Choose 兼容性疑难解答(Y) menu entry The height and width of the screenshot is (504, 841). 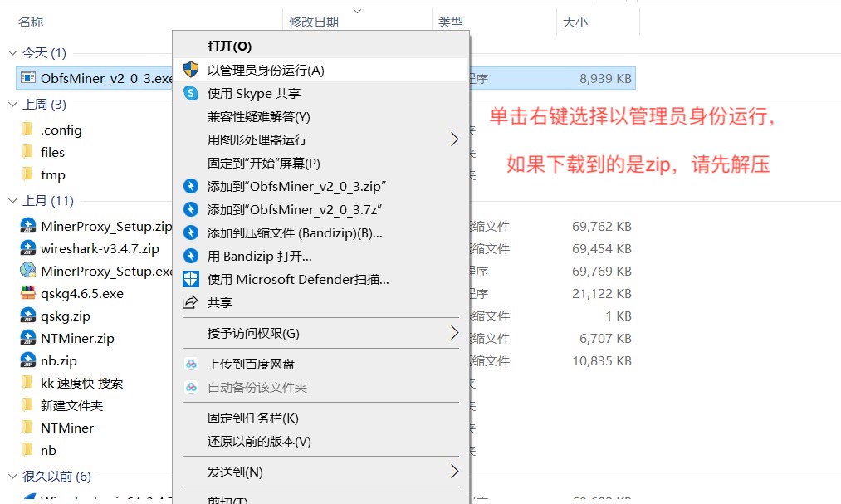[258, 116]
